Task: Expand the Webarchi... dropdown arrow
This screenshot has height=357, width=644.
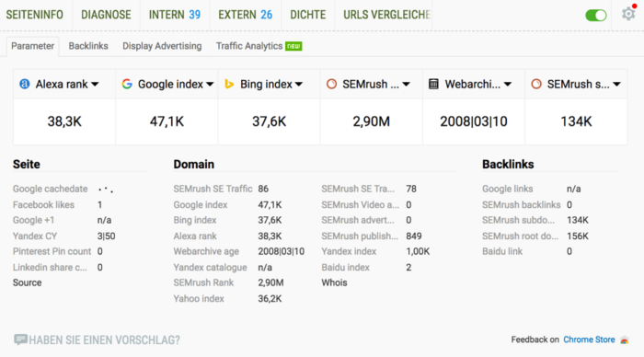Action: [x=508, y=85]
